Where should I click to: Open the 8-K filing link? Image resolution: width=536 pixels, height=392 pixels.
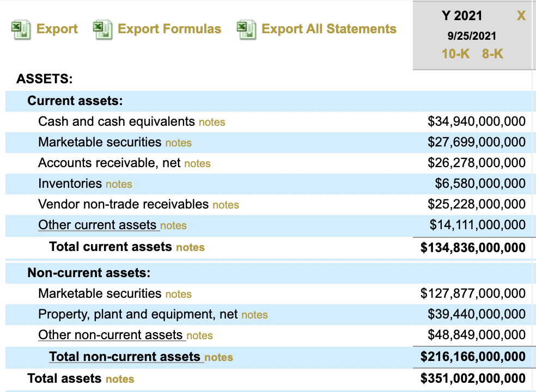tap(492, 54)
